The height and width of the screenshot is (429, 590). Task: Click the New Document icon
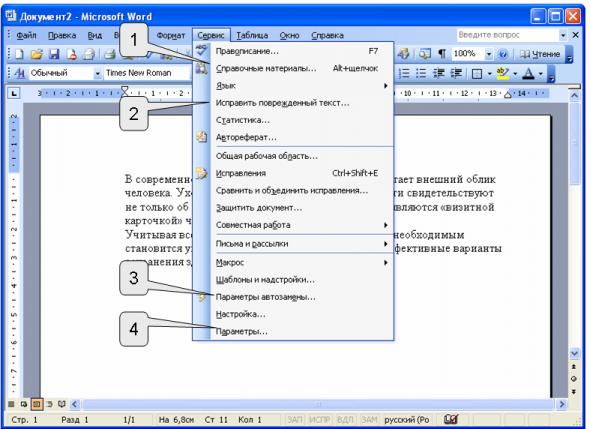coord(19,55)
